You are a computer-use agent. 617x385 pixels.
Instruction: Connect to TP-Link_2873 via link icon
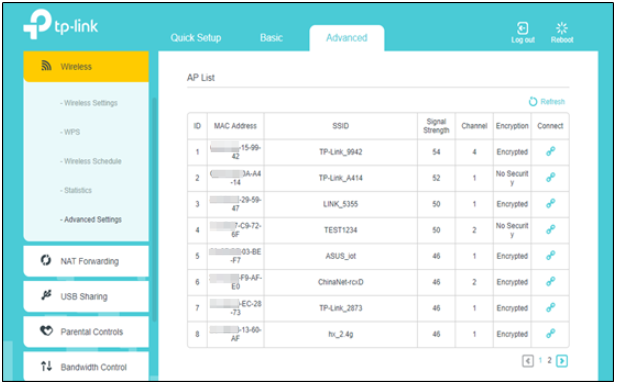pyautogui.click(x=550, y=307)
